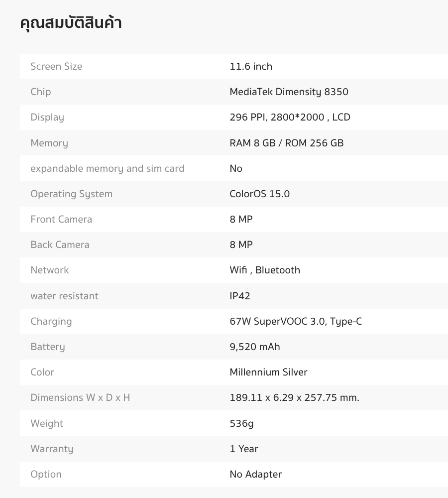Select the No Adapter option value
The height and width of the screenshot is (498, 448).
255,475
